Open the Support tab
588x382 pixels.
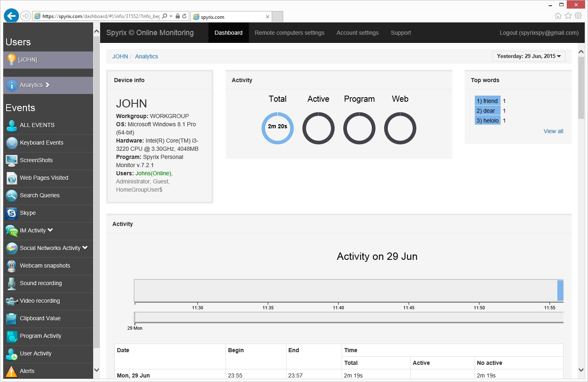tap(401, 33)
